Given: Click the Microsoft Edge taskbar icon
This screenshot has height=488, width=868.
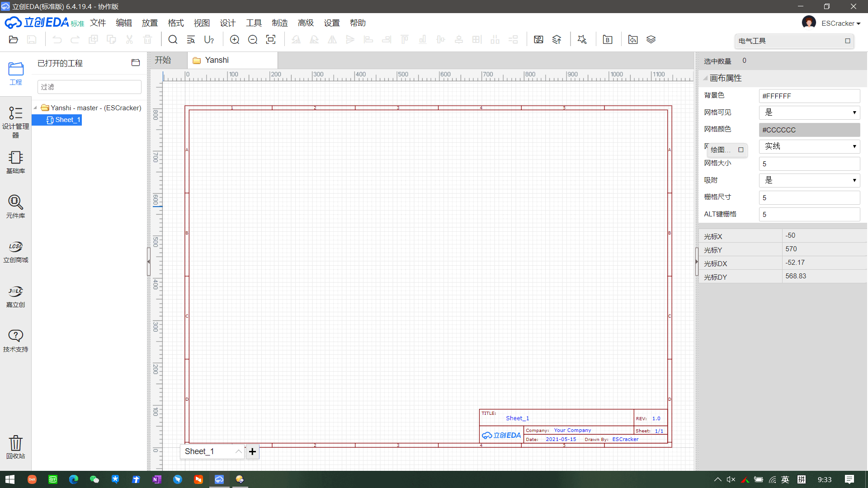Looking at the screenshot, I should click(x=73, y=479).
